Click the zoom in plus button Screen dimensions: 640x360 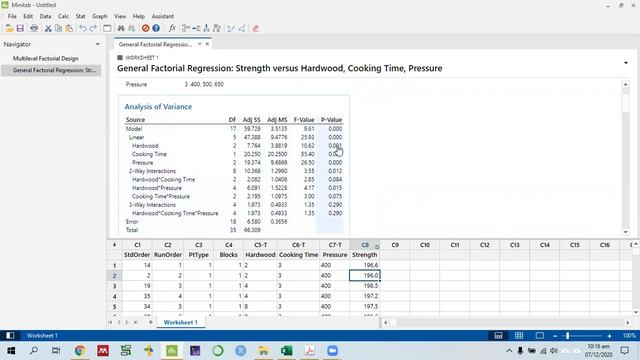pos(609,336)
